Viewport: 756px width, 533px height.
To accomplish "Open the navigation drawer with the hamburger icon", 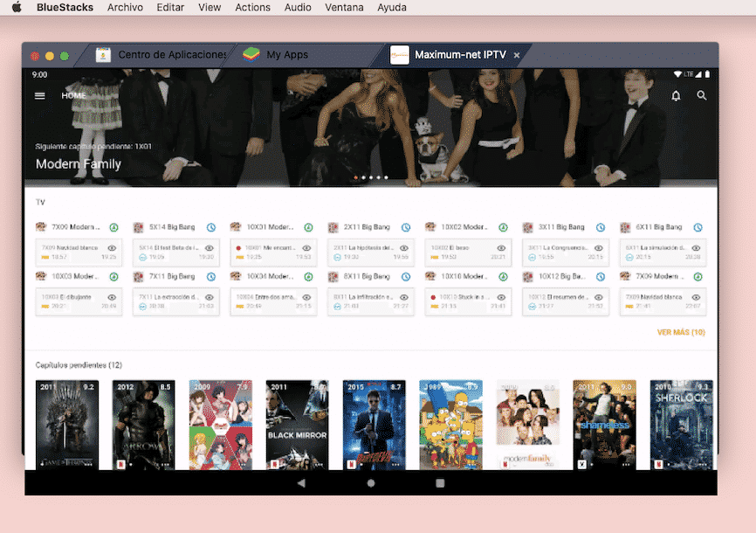I will click(39, 96).
